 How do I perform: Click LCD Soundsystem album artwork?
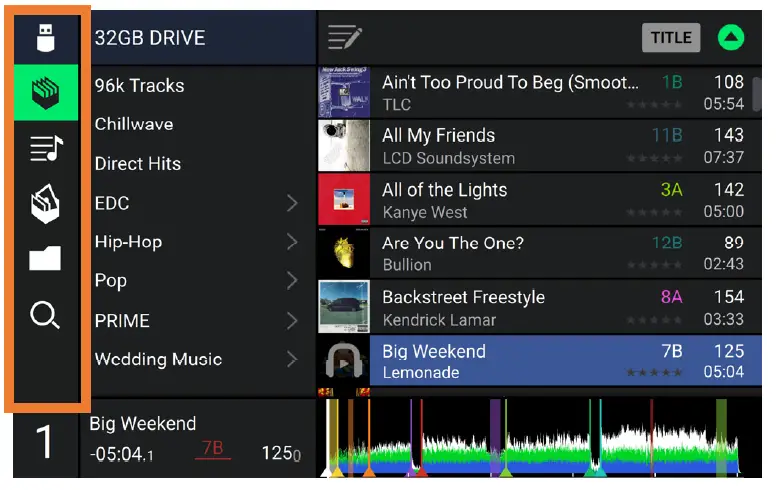(x=344, y=146)
